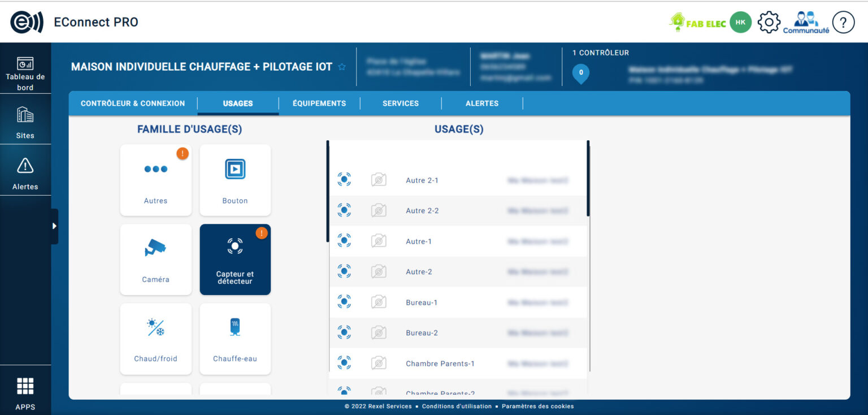The width and height of the screenshot is (868, 415).
Task: Click the site title Maison Individuelle Chauffage
Action: [202, 67]
